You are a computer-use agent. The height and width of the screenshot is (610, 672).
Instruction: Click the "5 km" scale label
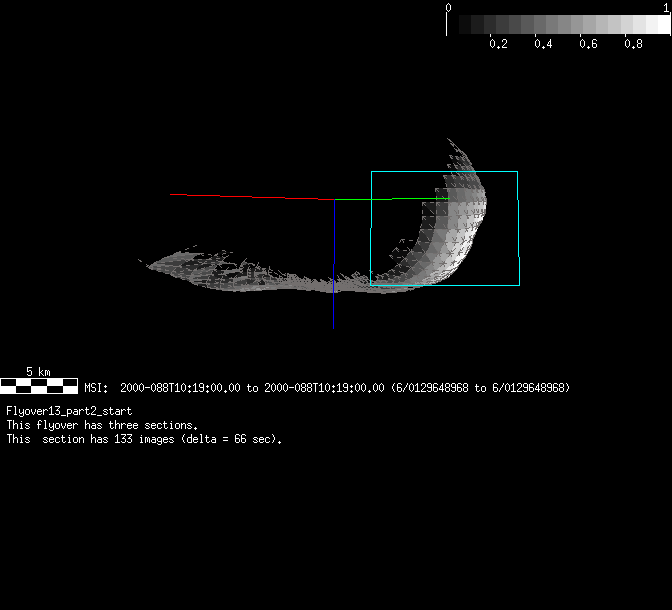click(x=39, y=371)
